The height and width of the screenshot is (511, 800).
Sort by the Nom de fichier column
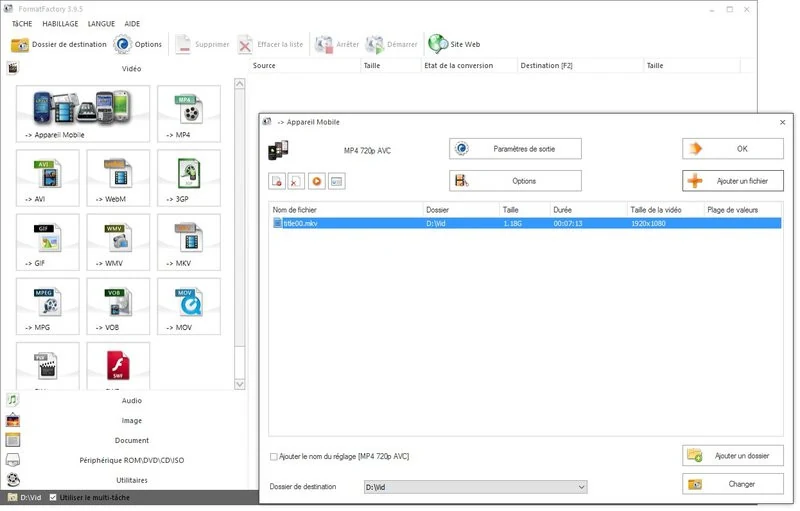tap(346, 210)
